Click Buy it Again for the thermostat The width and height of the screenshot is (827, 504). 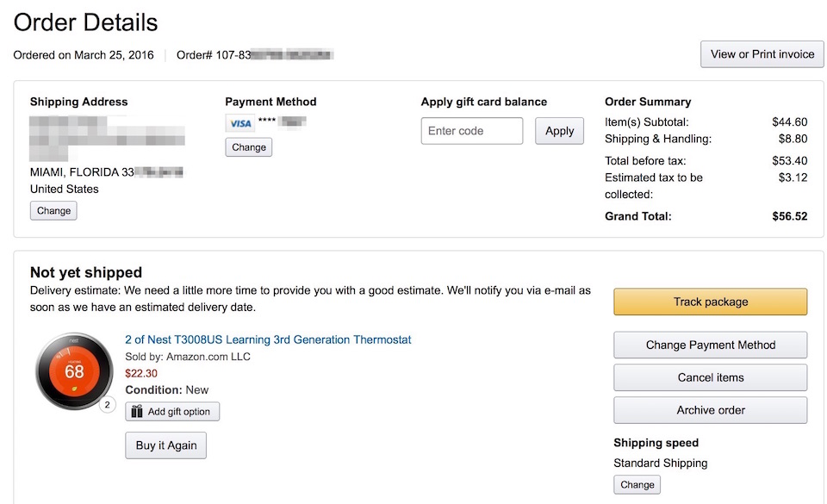coord(166,445)
